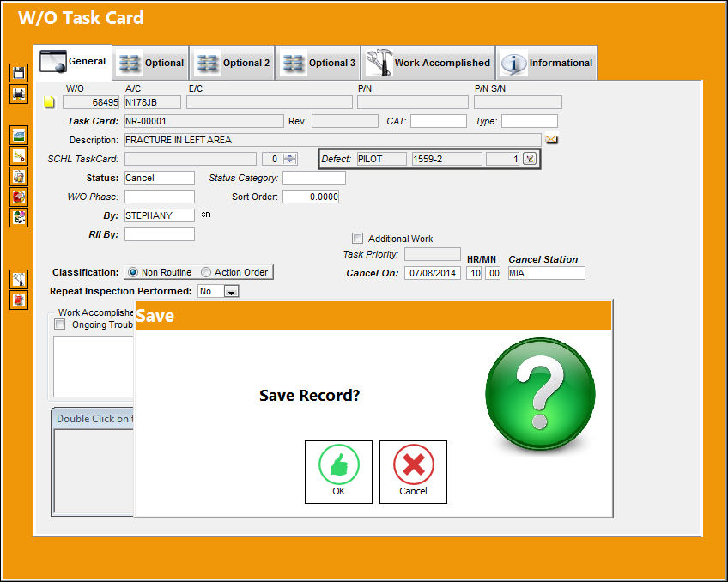Click the Cancel Station field MIA

coord(547,273)
